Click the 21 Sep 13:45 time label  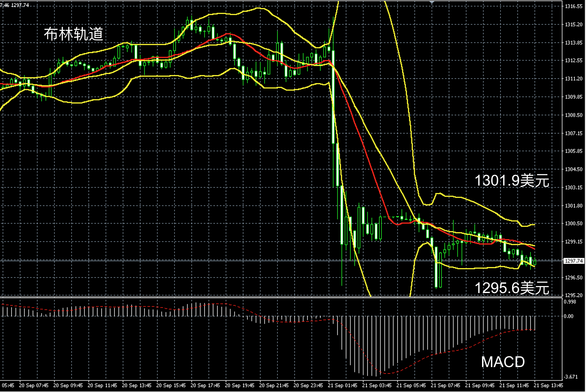(x=548, y=386)
